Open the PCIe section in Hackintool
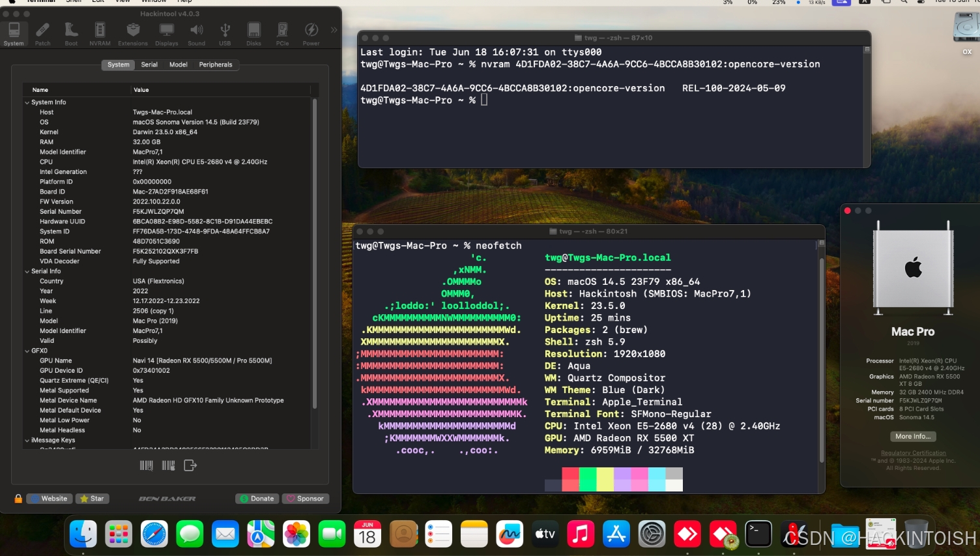The image size is (980, 556). point(282,34)
